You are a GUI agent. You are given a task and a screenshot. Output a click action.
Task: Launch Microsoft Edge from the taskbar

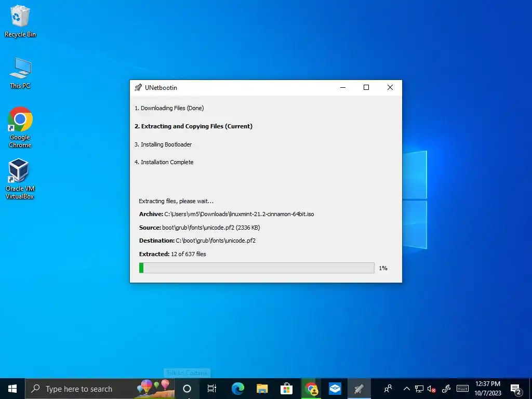pos(237,389)
